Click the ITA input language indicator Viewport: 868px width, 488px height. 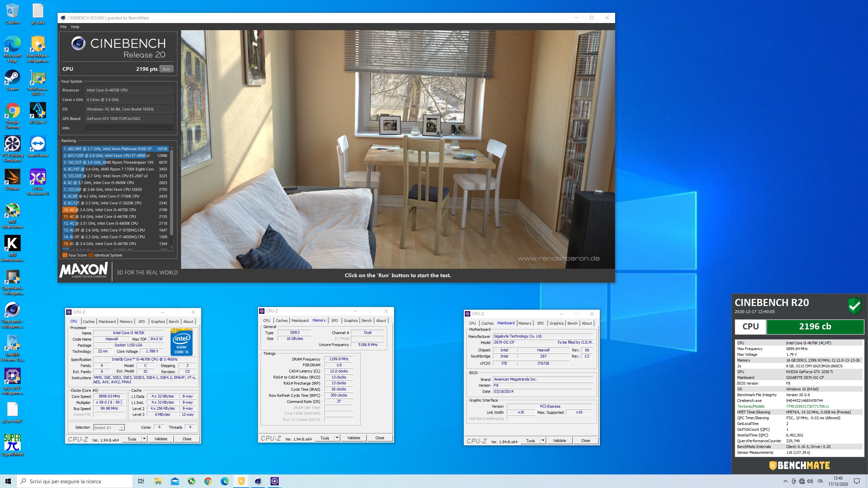point(820,481)
